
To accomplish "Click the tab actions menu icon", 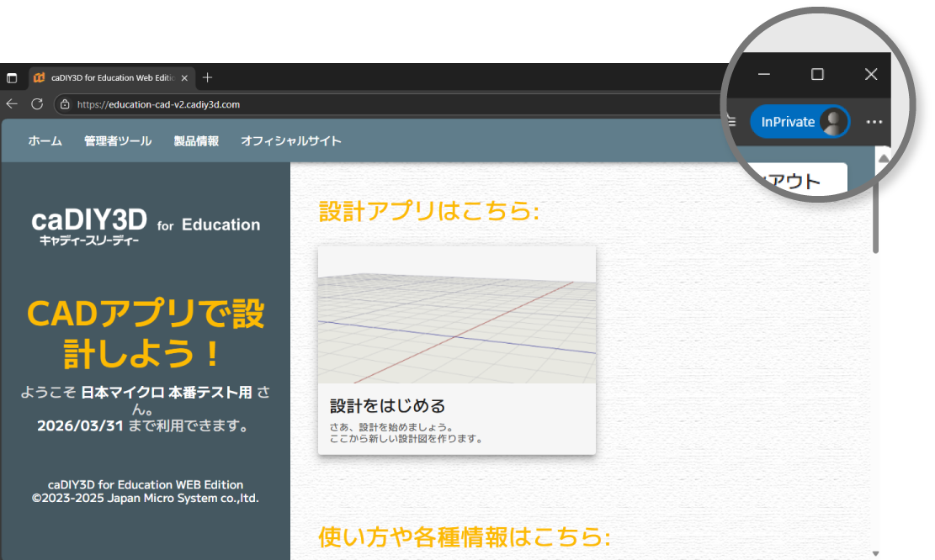I will click(x=12, y=78).
